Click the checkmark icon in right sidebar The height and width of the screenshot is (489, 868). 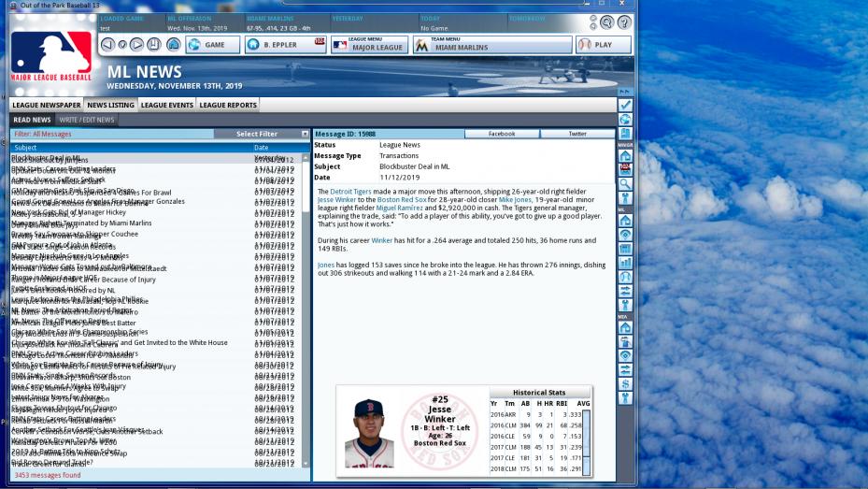[x=625, y=106]
